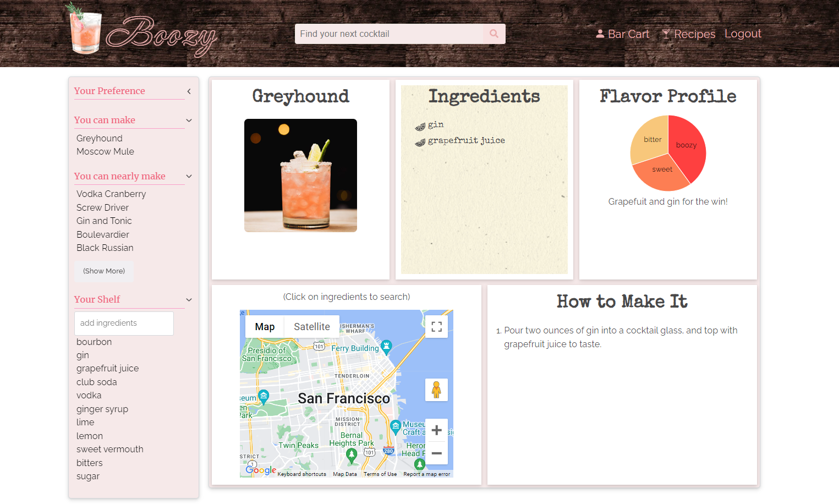Click the Map Data link
The width and height of the screenshot is (839, 504).
click(345, 474)
